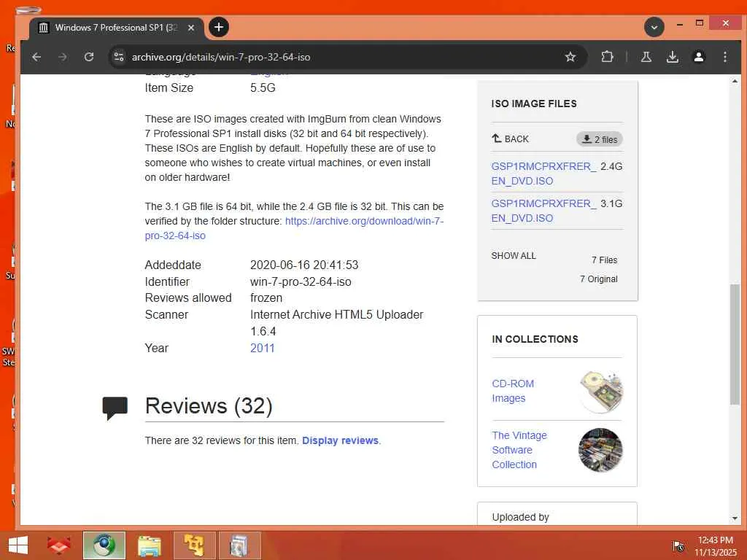The width and height of the screenshot is (747, 560).
Task: View site information icon in address bar
Action: click(119, 57)
